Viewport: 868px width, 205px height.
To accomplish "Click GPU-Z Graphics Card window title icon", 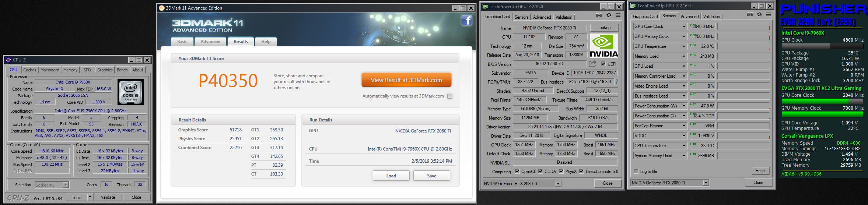I will [485, 7].
